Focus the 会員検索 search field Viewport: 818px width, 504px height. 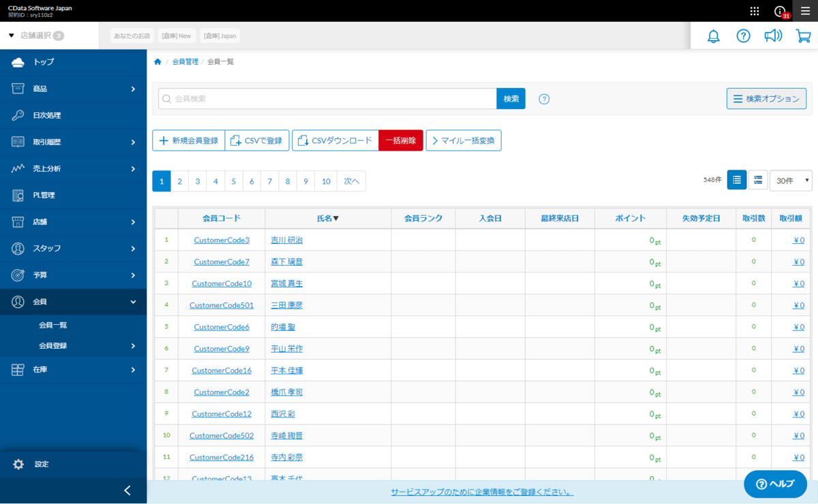click(328, 99)
